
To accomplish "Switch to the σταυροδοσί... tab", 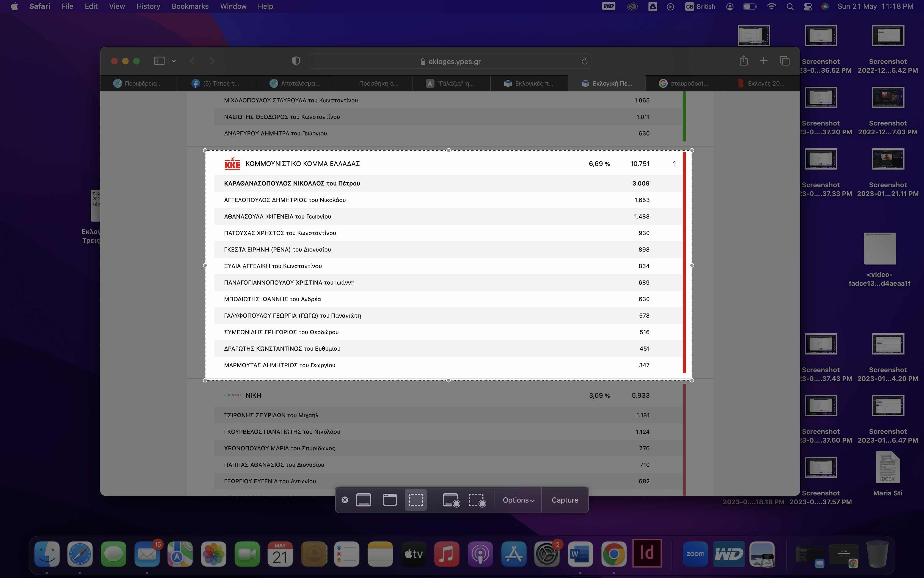I will pos(684,83).
